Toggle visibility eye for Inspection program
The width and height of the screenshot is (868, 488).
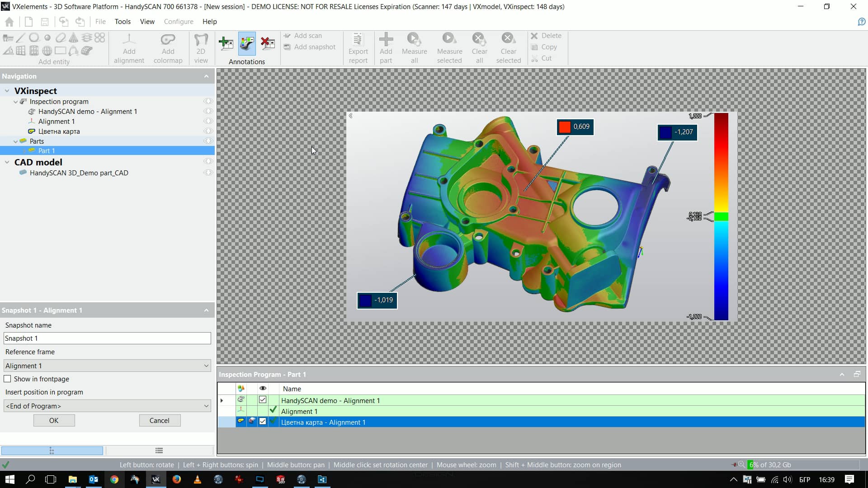pyautogui.click(x=208, y=101)
